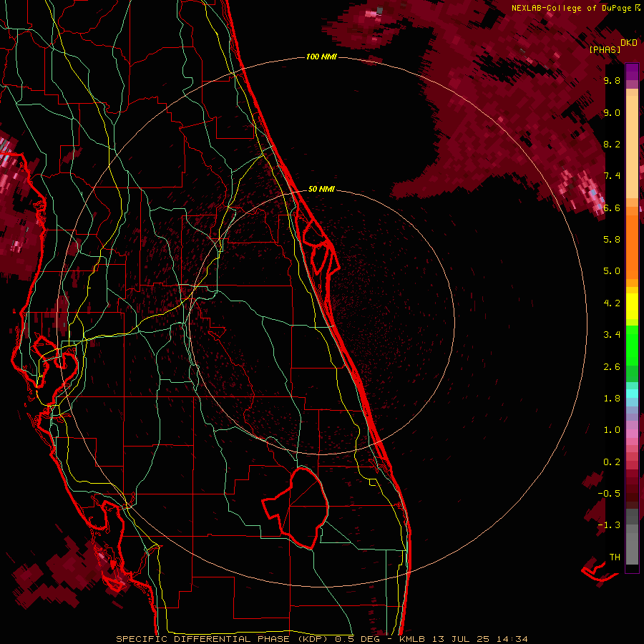Click the 0.2 value on the legend
Screen dimensions: 644x644
(612, 462)
